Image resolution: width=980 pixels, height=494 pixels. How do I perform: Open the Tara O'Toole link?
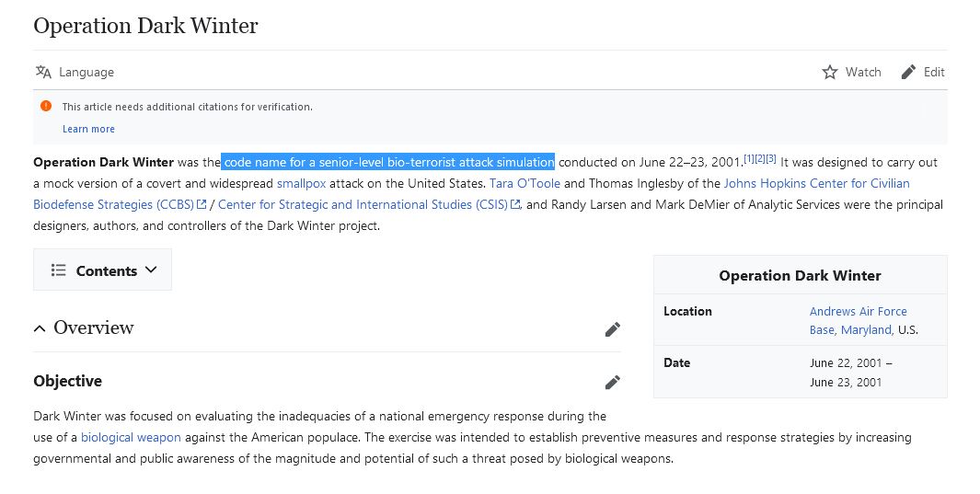pos(525,183)
